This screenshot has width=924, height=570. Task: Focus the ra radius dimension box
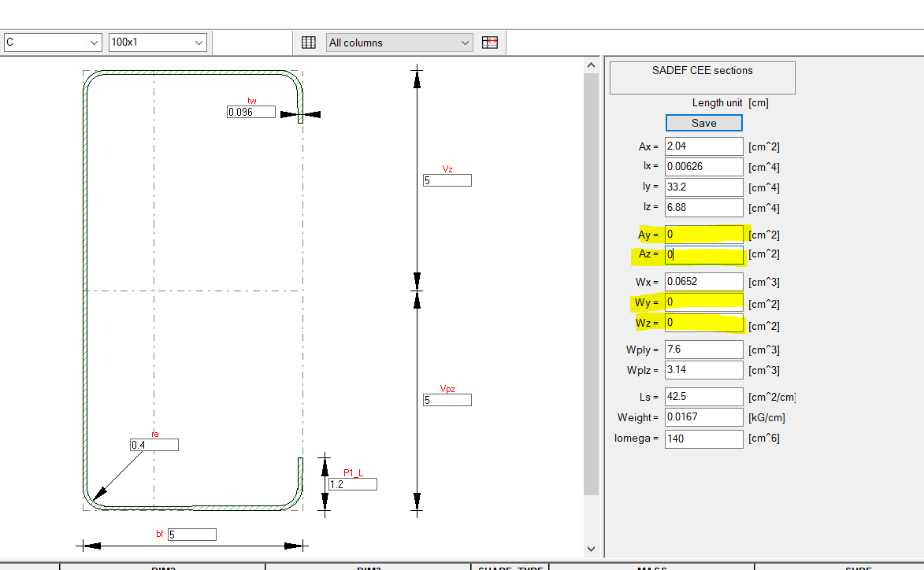pos(154,445)
